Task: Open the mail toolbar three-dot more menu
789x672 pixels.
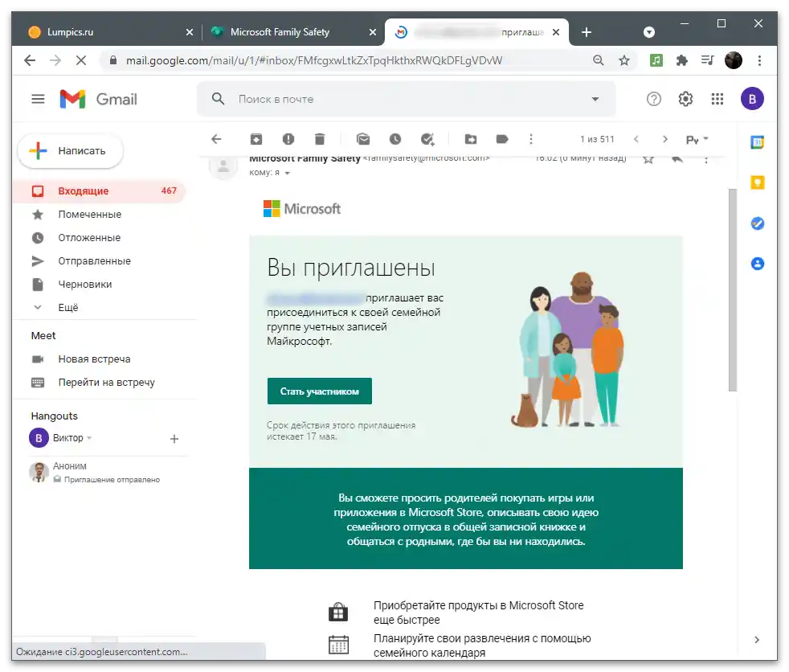Action: click(x=531, y=139)
